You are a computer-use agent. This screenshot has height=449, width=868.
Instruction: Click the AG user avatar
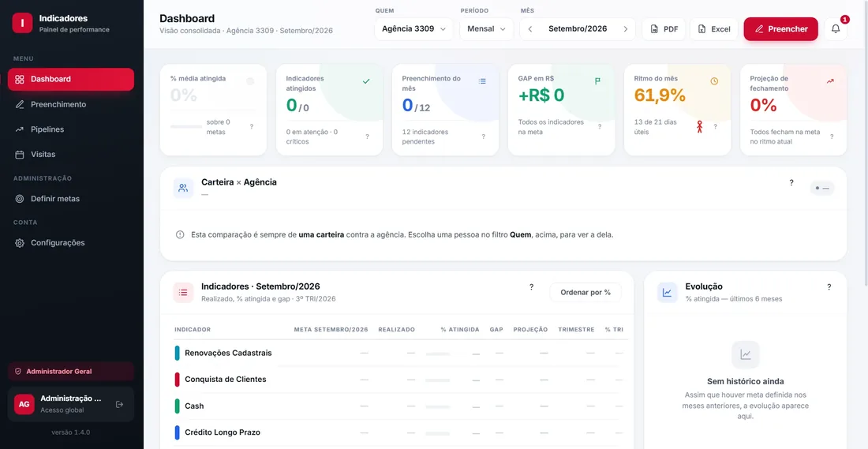(24, 404)
